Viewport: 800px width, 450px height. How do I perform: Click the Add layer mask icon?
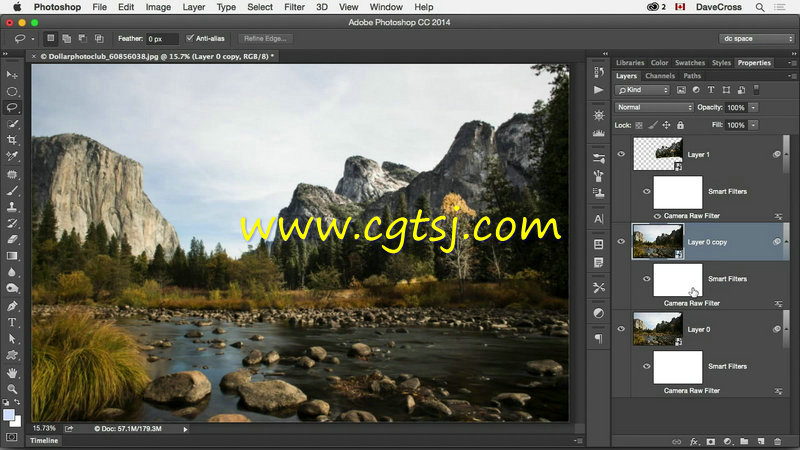click(x=711, y=441)
